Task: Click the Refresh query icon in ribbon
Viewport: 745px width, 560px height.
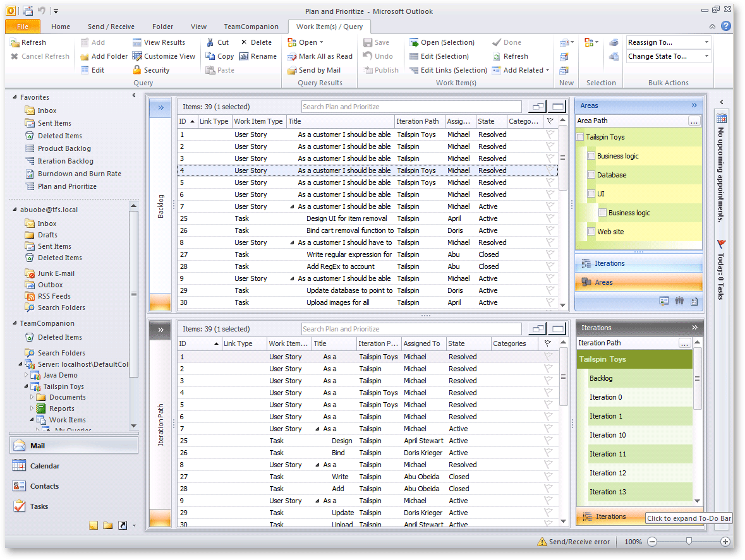Action: click(15, 42)
